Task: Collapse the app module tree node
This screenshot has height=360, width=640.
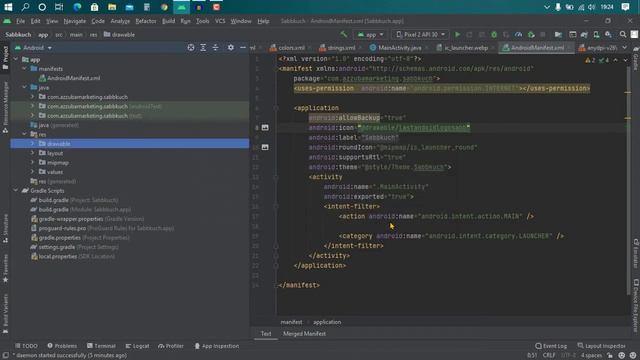Action: pos(16,60)
